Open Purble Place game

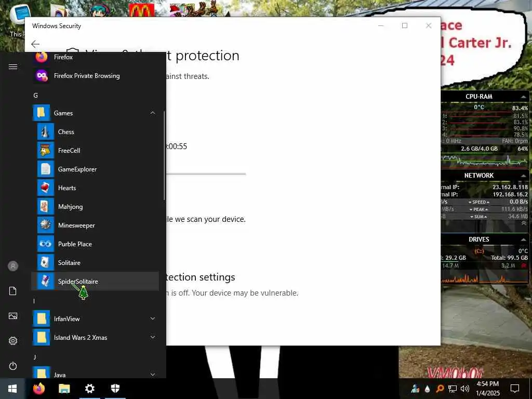coord(95,244)
